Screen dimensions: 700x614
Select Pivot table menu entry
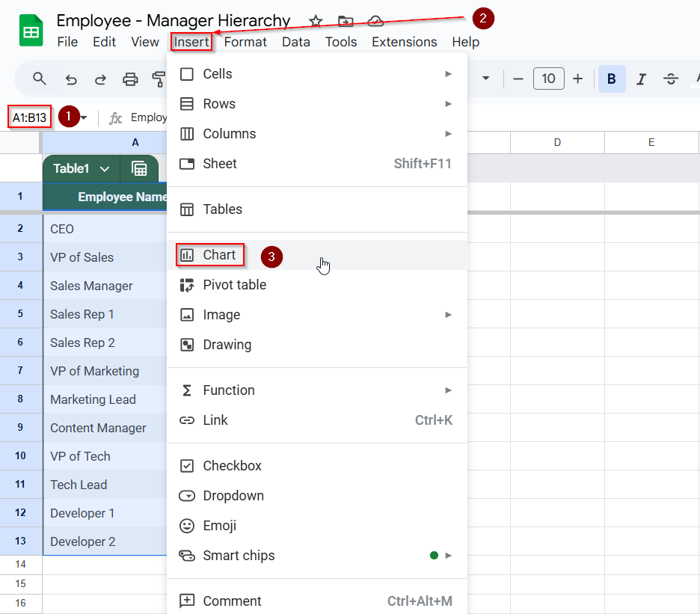pyautogui.click(x=317, y=285)
